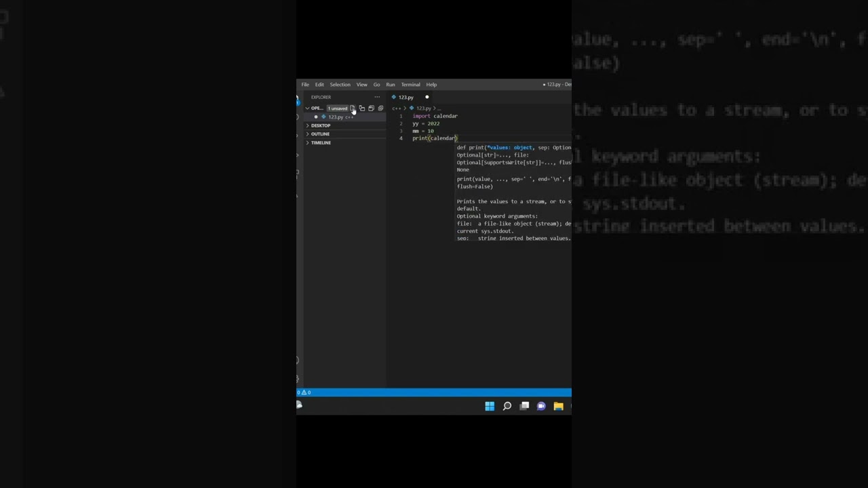Screen dimensions: 868x488
Task: Click line number 4 in gutter
Action: click(x=401, y=138)
